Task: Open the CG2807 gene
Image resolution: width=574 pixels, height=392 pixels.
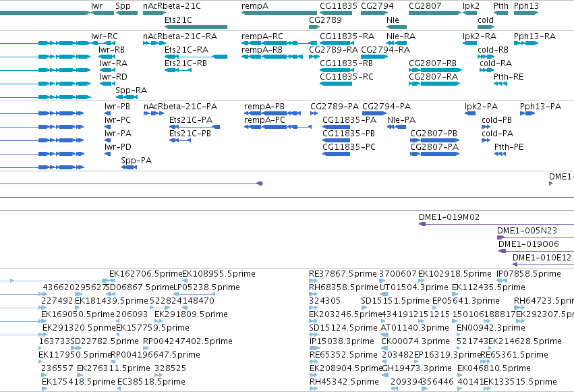Action: 435,13
